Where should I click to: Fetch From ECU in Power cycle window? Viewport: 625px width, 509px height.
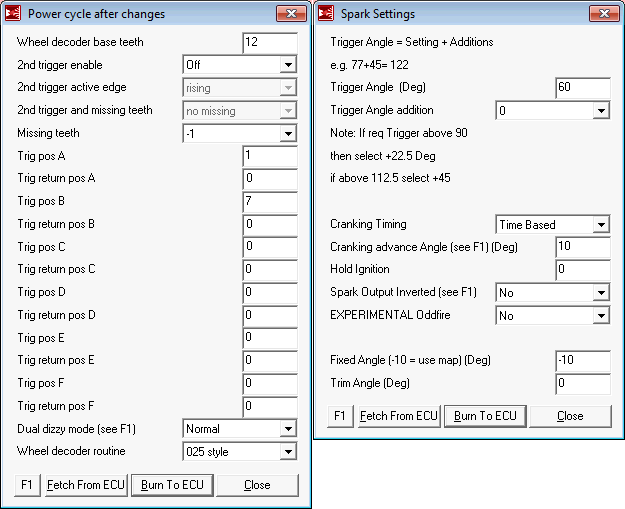(86, 485)
